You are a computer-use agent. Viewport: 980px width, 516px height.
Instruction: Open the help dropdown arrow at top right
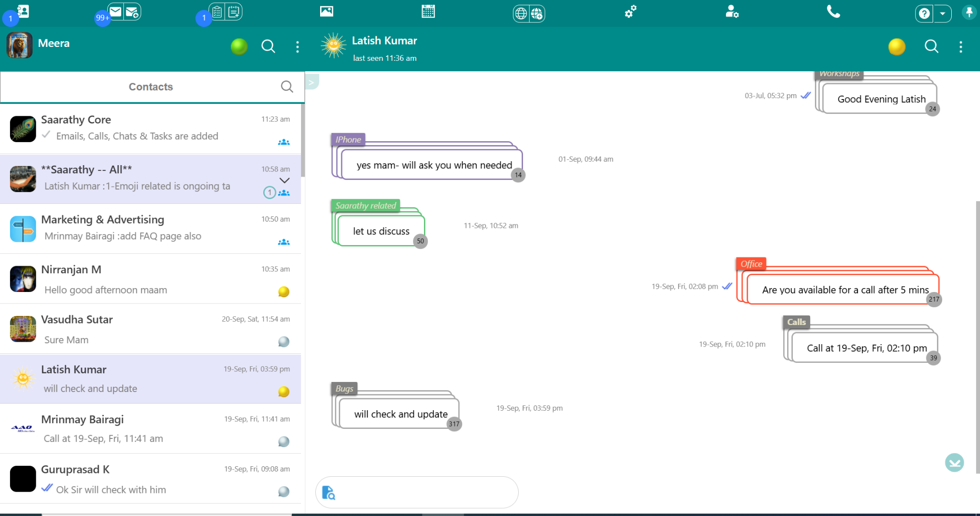coord(943,13)
